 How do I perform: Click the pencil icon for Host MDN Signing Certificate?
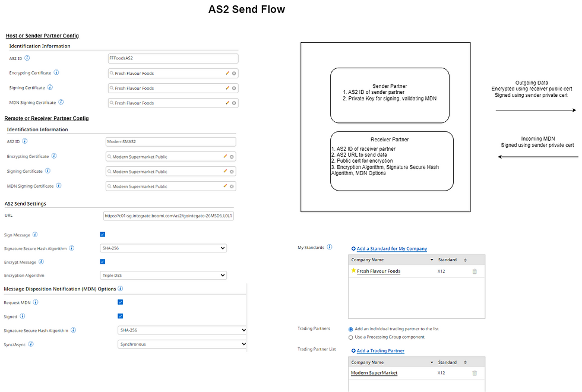pyautogui.click(x=227, y=103)
